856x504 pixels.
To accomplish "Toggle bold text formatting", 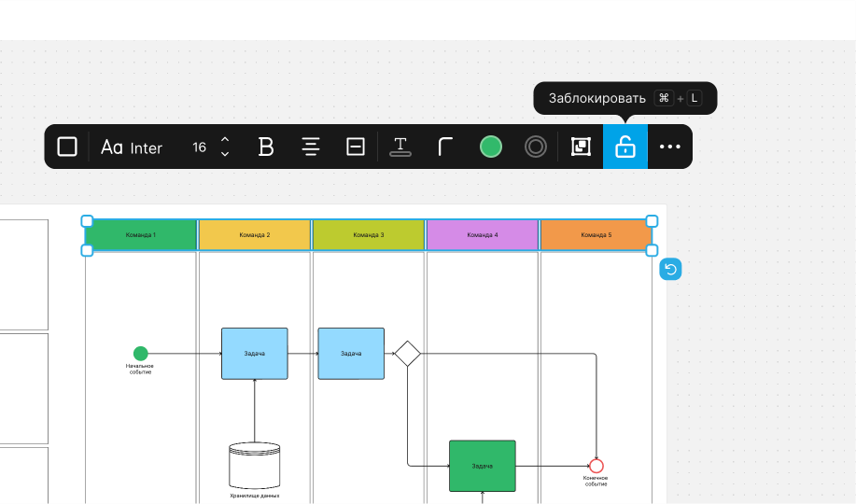I will click(x=266, y=147).
